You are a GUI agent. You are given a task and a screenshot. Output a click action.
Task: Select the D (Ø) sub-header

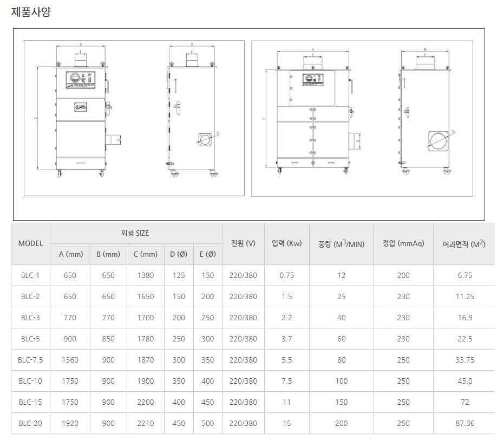(179, 254)
